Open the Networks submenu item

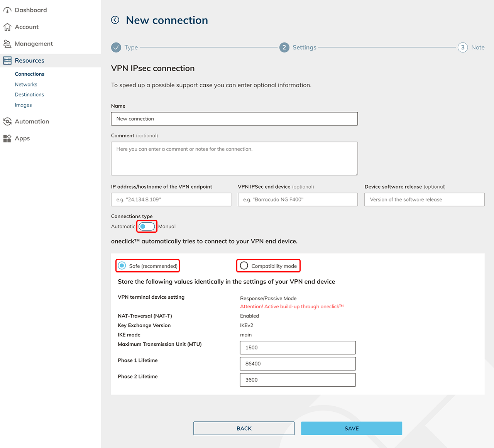(x=26, y=85)
